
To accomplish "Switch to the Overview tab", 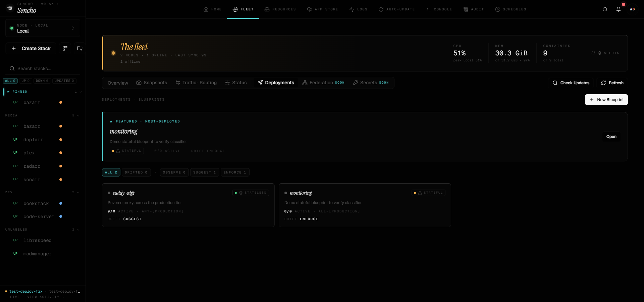I will (x=118, y=83).
